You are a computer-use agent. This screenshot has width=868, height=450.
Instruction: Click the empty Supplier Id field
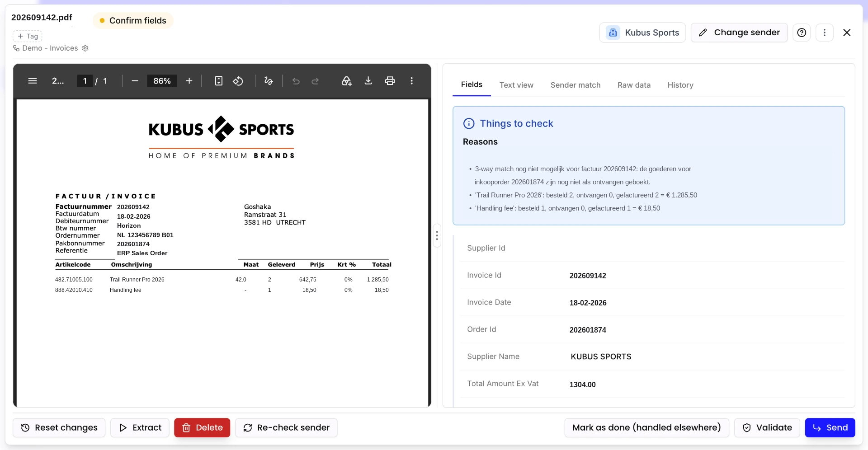point(652,248)
